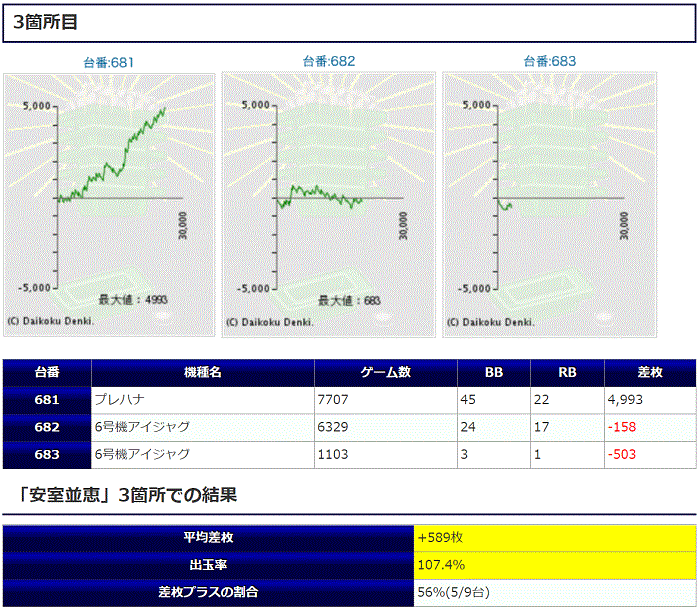Click the 107.4% value

[555, 565]
